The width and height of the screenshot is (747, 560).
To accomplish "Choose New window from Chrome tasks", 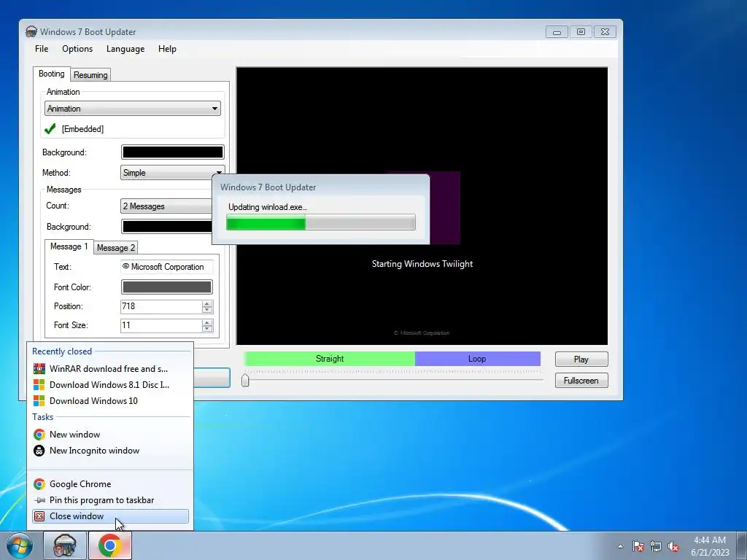I will [111, 435].
